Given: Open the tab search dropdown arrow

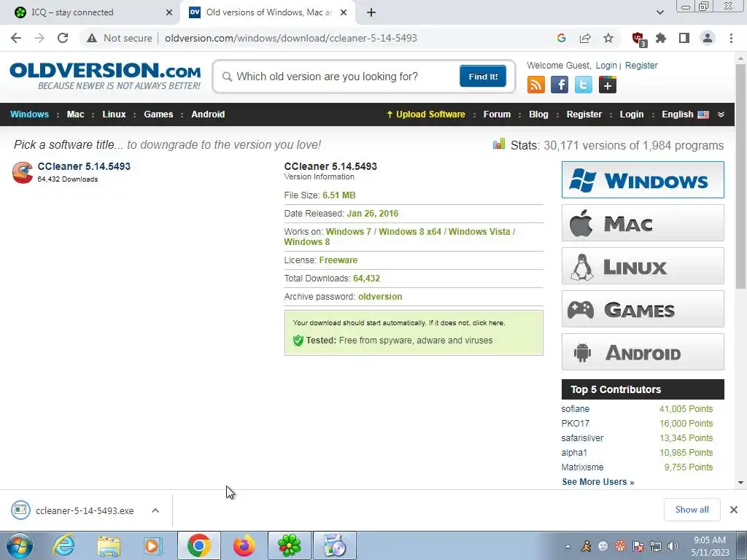Looking at the screenshot, I should tap(659, 12).
